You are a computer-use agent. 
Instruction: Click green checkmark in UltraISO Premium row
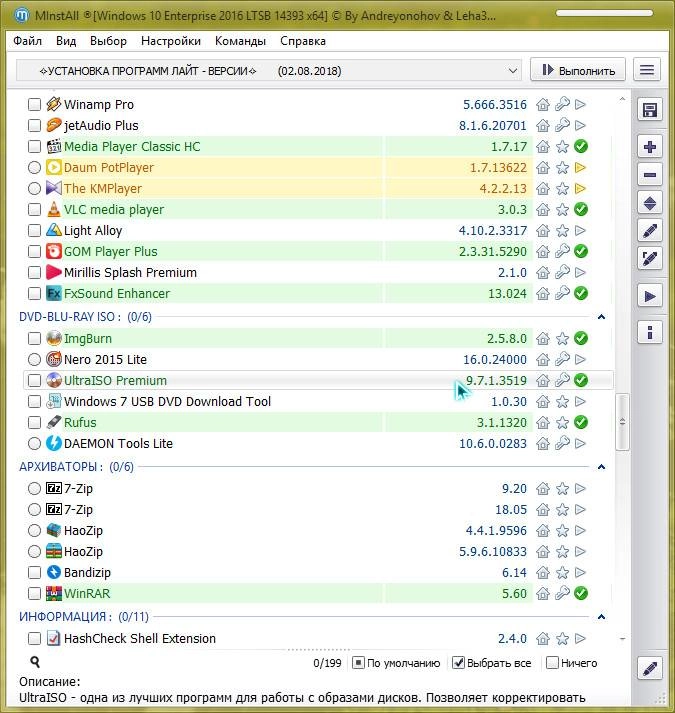pos(581,380)
